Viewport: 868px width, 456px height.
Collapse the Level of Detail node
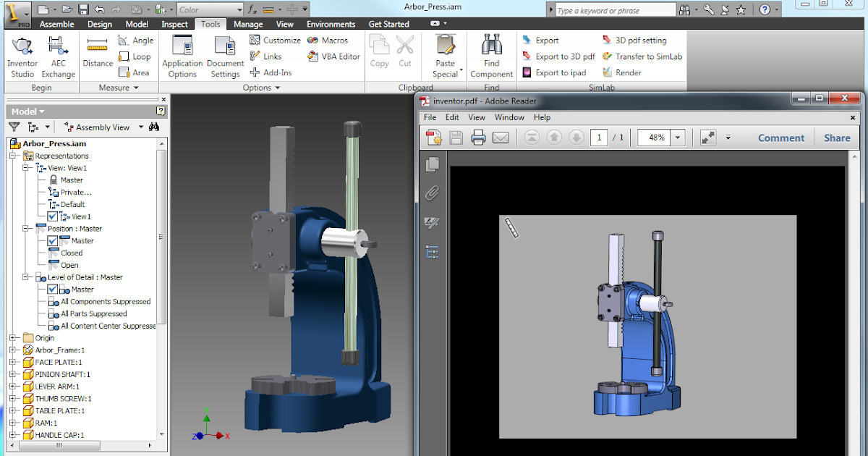point(25,277)
